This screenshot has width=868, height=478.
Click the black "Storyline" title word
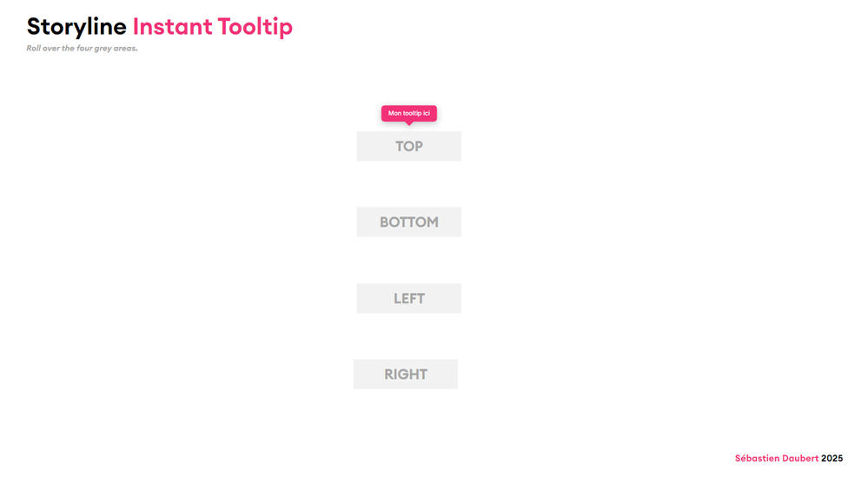pyautogui.click(x=76, y=27)
